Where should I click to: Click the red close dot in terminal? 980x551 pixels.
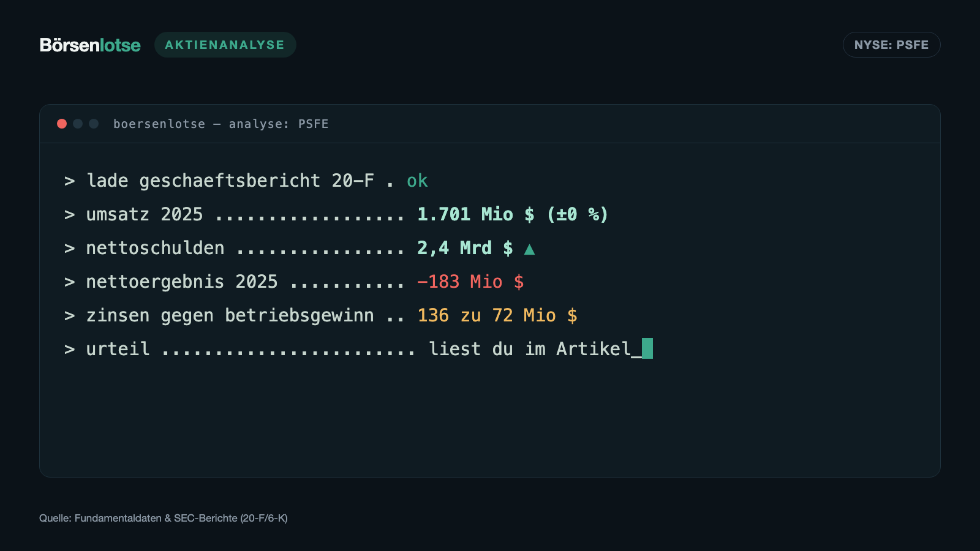coord(62,124)
